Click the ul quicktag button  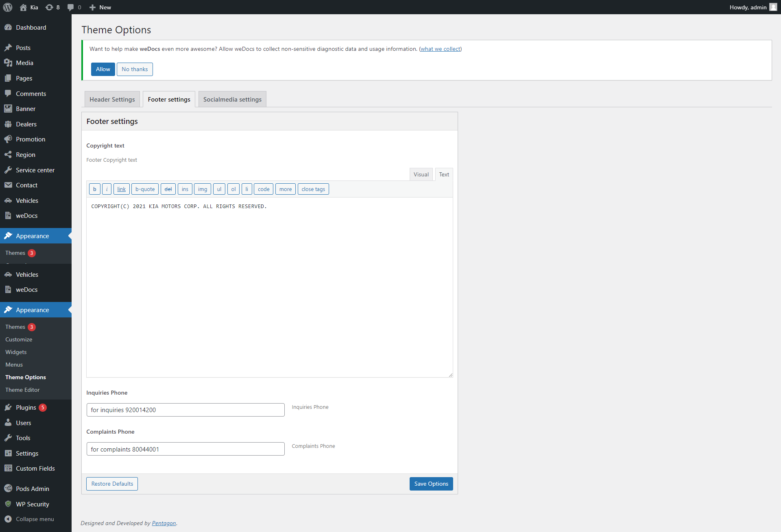point(219,189)
